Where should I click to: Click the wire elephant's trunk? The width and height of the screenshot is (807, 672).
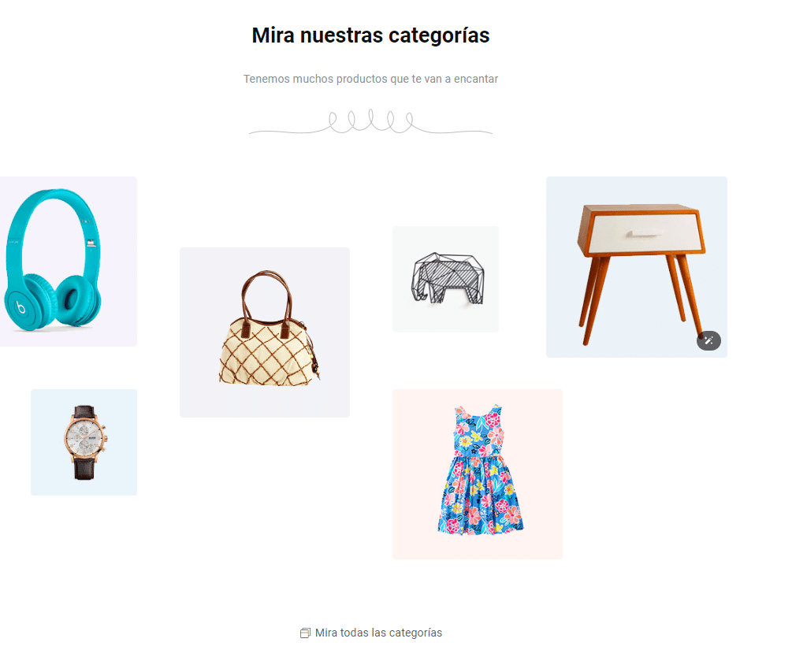tap(418, 290)
